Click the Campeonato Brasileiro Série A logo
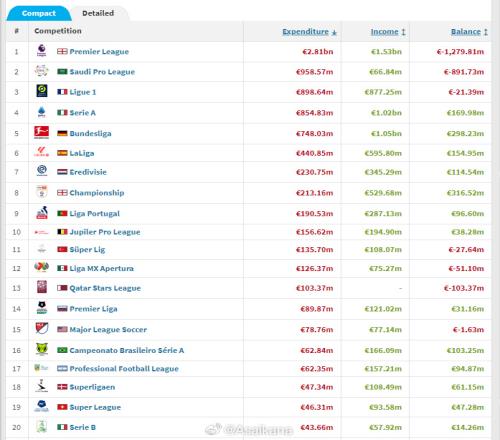This screenshot has height=440, width=500. tap(42, 349)
